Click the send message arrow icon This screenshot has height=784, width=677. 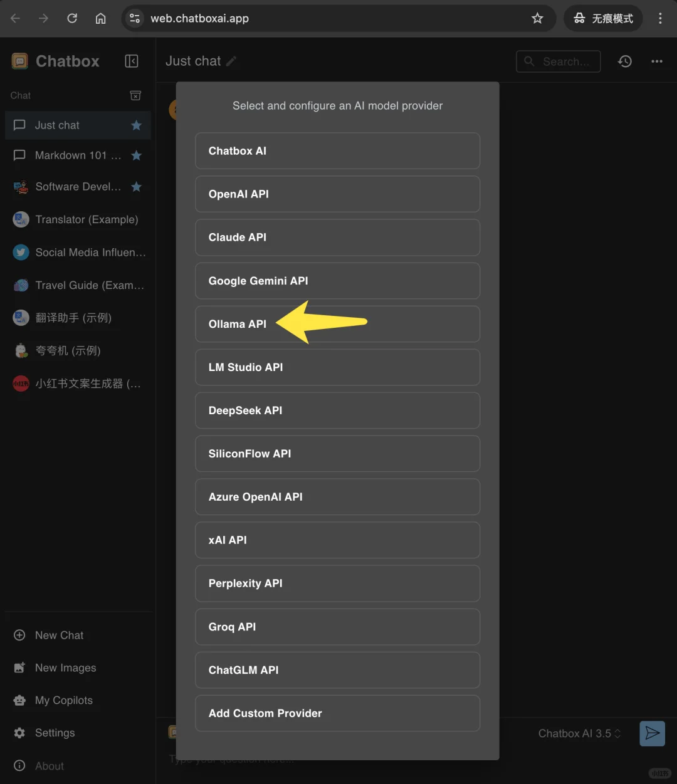(652, 733)
